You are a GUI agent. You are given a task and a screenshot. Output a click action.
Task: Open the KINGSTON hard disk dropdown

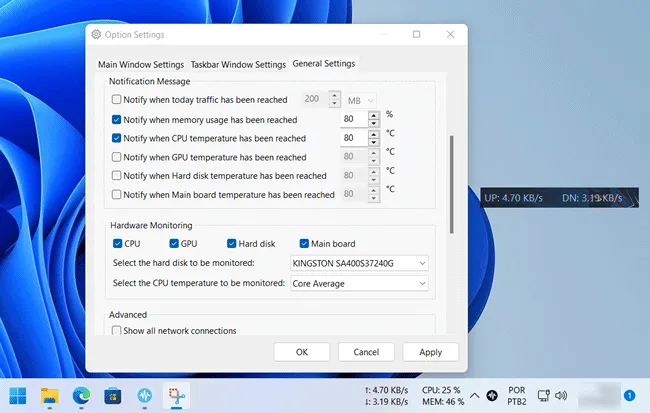pos(359,263)
